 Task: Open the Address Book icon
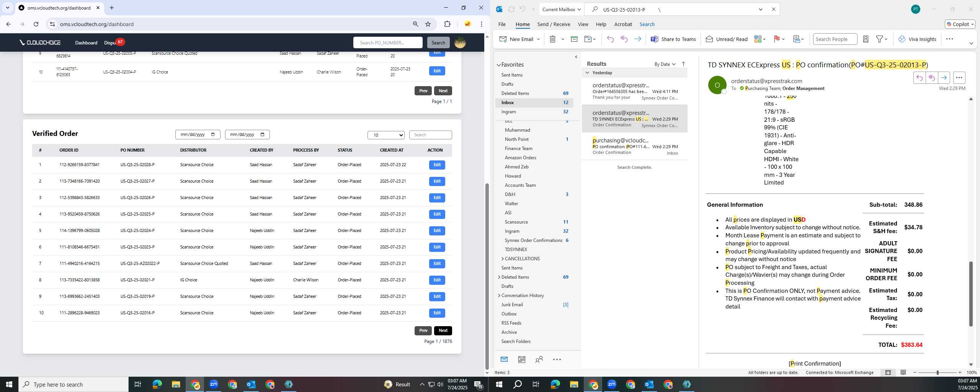[866, 39]
